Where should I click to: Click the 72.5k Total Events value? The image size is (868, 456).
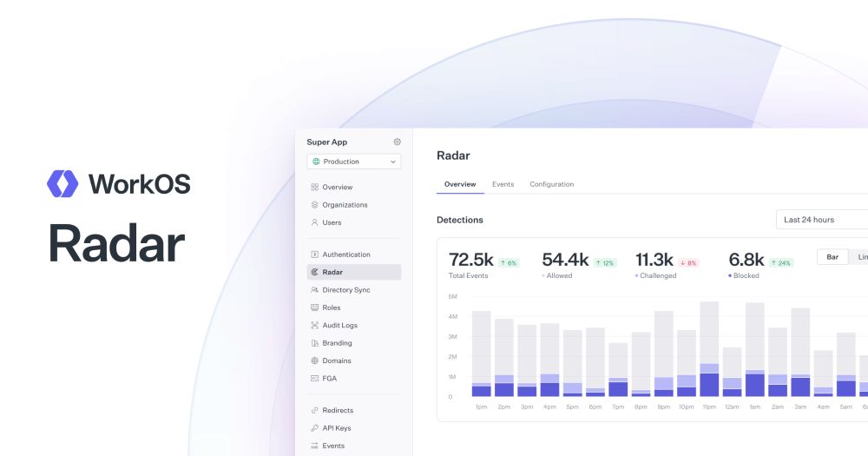click(470, 260)
